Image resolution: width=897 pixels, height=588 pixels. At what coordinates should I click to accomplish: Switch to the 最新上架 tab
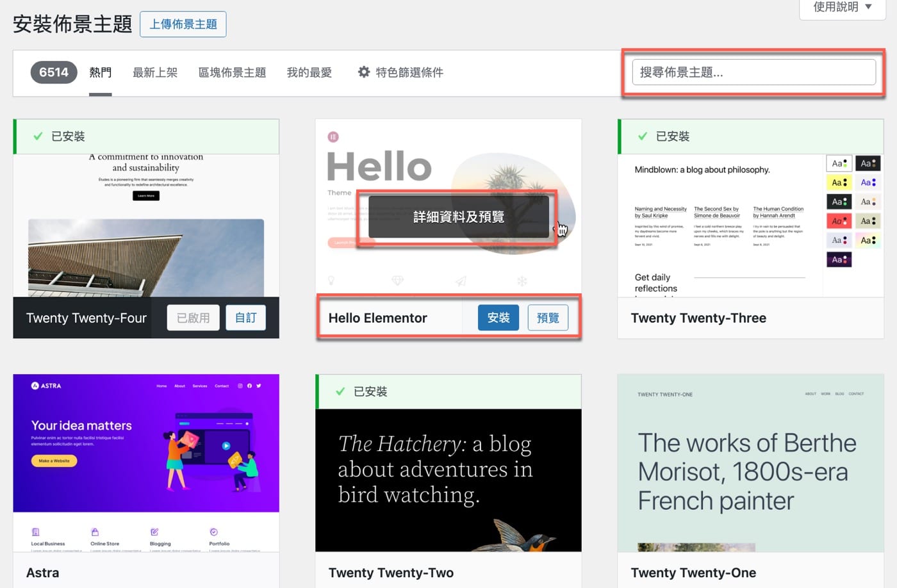point(155,72)
